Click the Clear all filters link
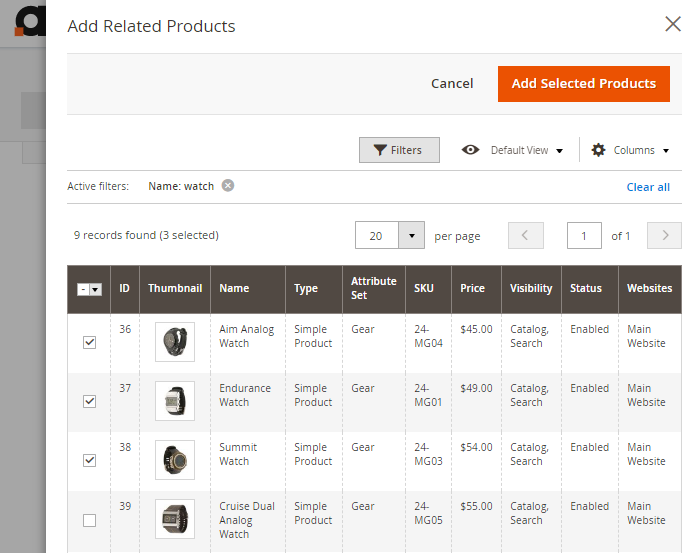This screenshot has height=553, width=685. click(x=648, y=187)
